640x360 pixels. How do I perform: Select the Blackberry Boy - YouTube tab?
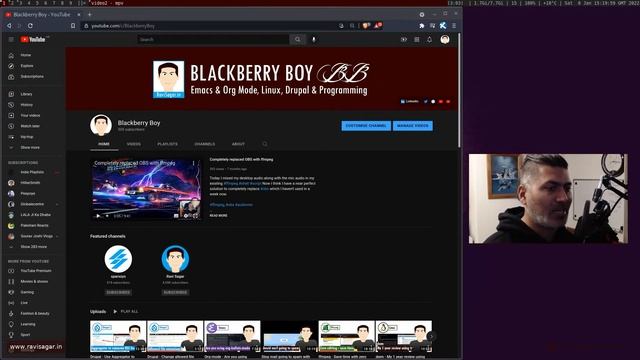43,15
